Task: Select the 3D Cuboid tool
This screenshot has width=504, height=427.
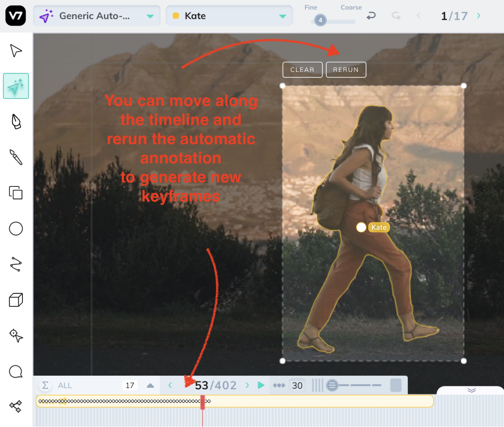Action: (15, 299)
